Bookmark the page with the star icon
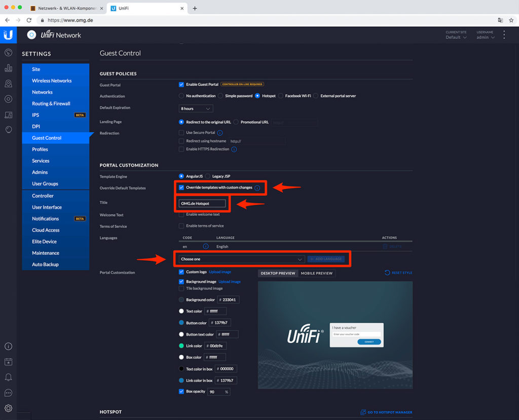 point(511,20)
